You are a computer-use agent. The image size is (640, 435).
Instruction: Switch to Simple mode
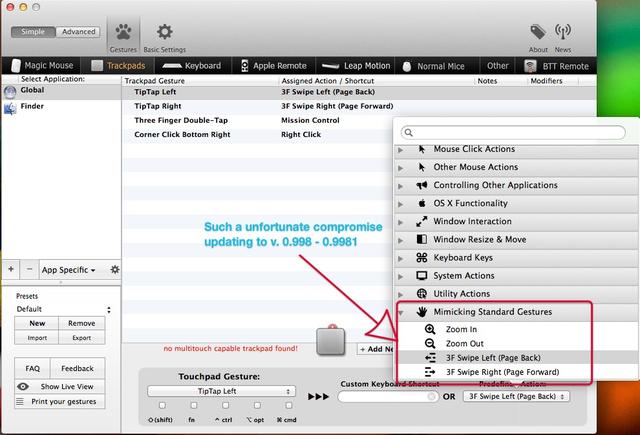point(33,32)
